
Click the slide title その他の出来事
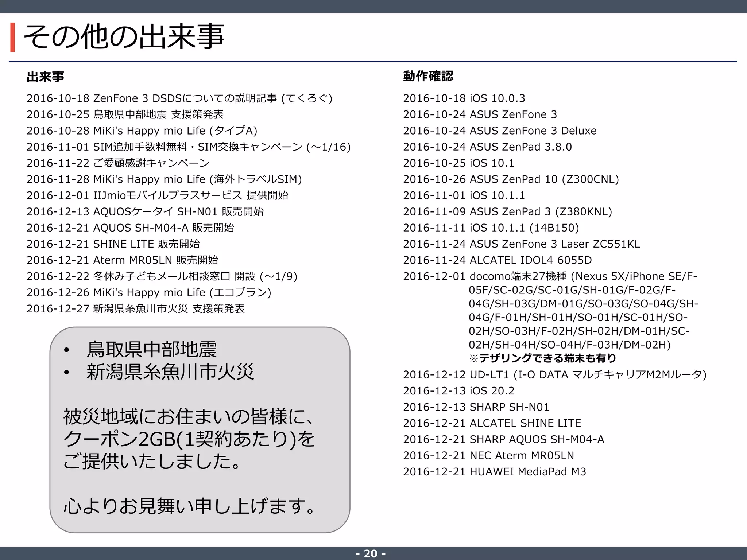pos(124,37)
